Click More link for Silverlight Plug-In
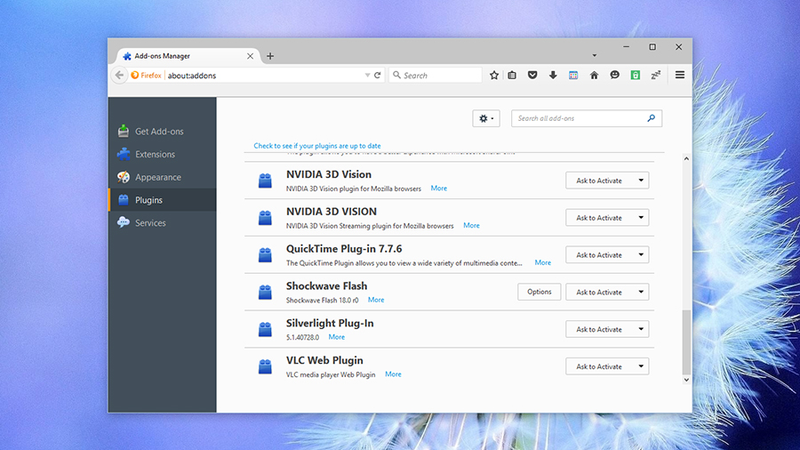Image resolution: width=800 pixels, height=450 pixels. click(x=337, y=337)
